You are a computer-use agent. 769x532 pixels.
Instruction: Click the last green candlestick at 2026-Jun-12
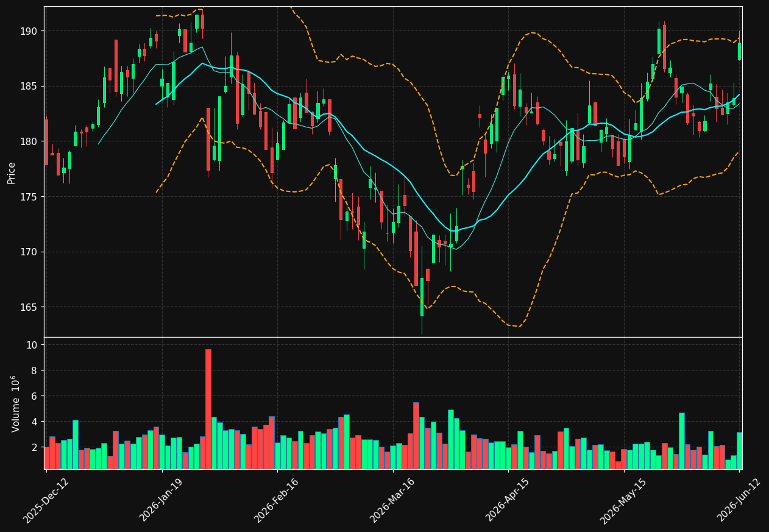point(740,51)
